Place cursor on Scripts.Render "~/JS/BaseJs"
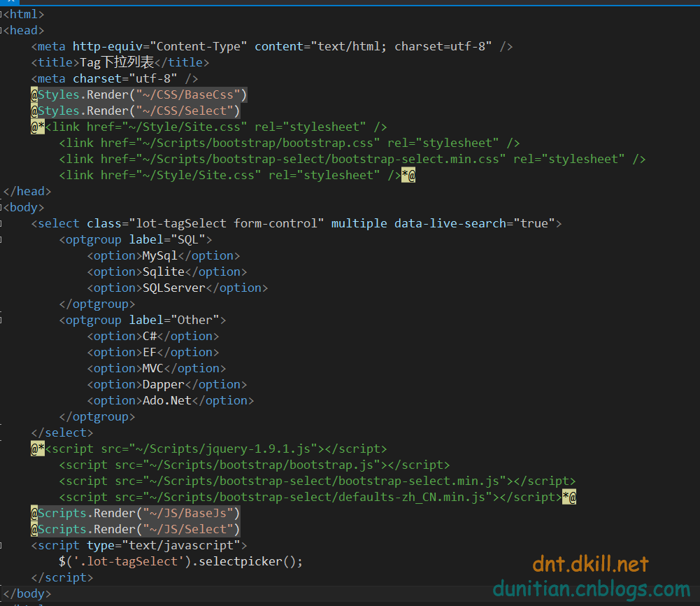Screen dimensions: 700x606 [x=135, y=513]
